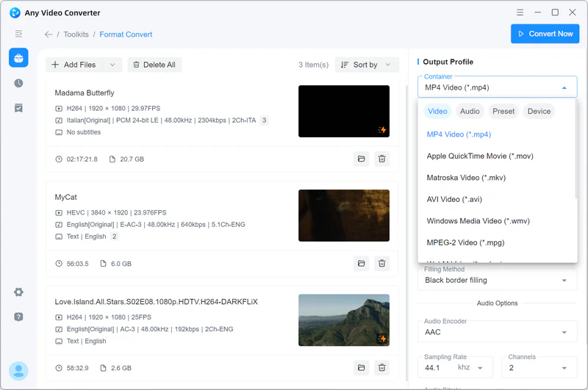Delete the Love.Island video item

(381, 367)
